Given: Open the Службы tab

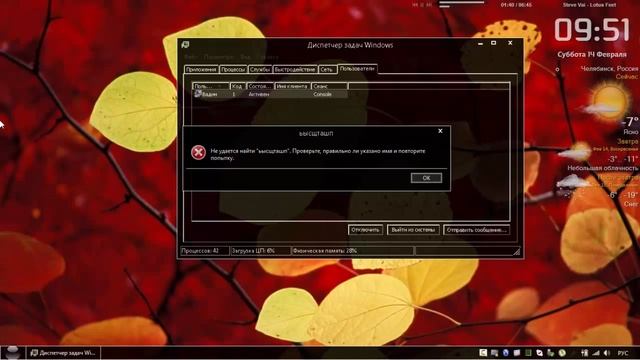Looking at the screenshot, I should click(260, 69).
